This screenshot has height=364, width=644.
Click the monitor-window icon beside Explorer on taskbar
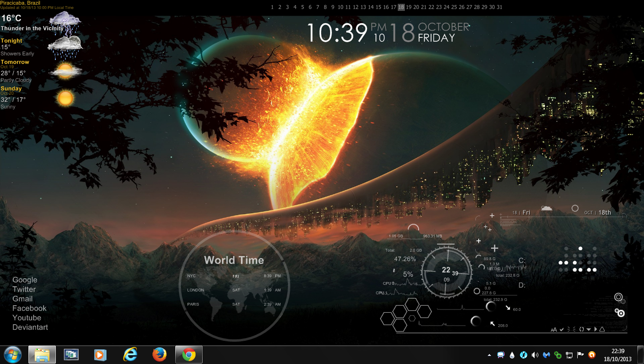click(71, 355)
